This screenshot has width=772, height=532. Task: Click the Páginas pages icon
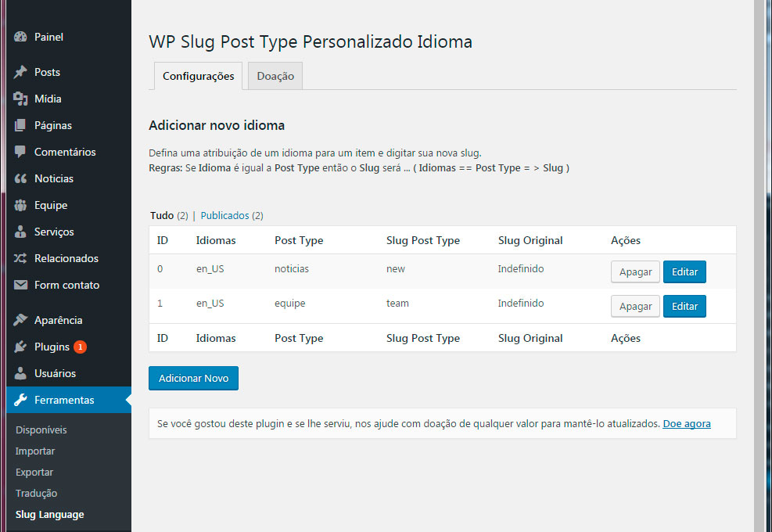[20, 125]
